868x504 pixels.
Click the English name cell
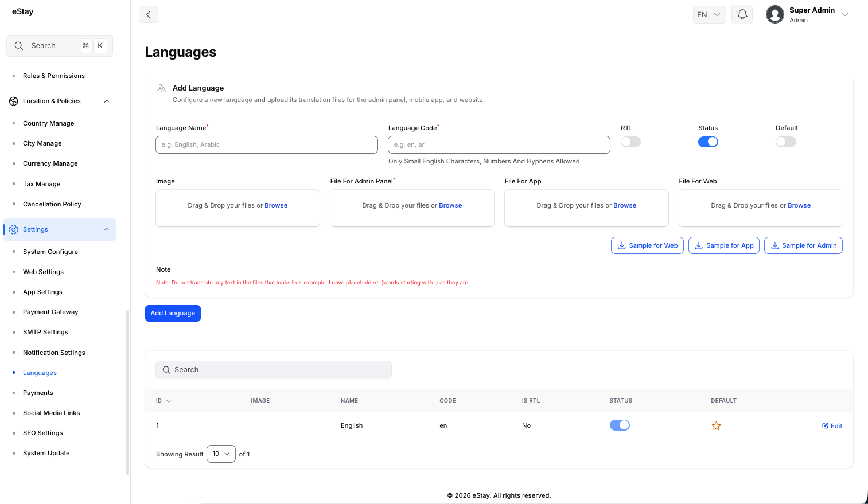pos(352,425)
